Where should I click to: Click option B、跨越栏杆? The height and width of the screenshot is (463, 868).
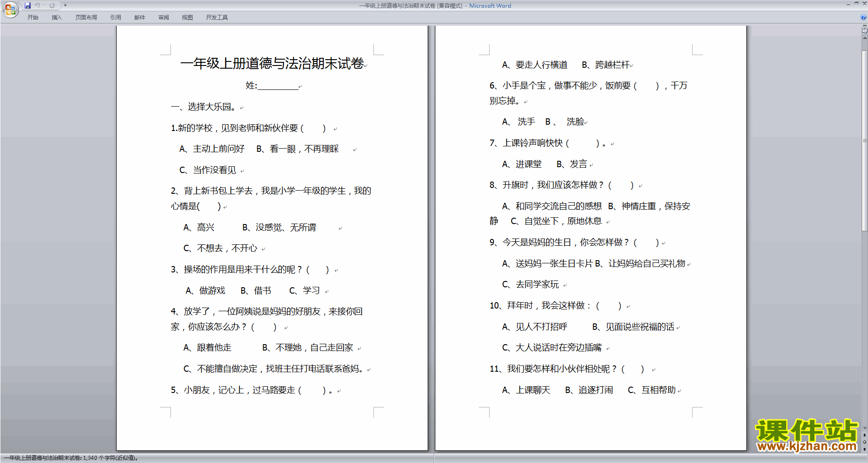[606, 65]
